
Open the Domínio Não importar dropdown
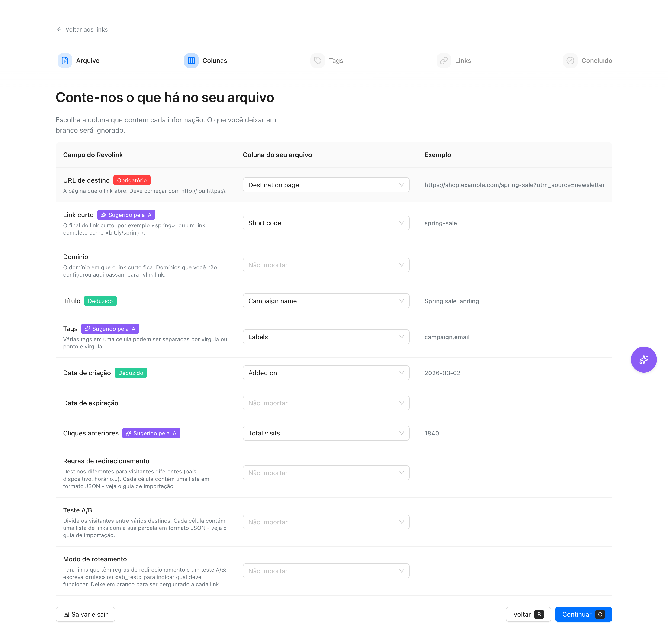click(326, 265)
